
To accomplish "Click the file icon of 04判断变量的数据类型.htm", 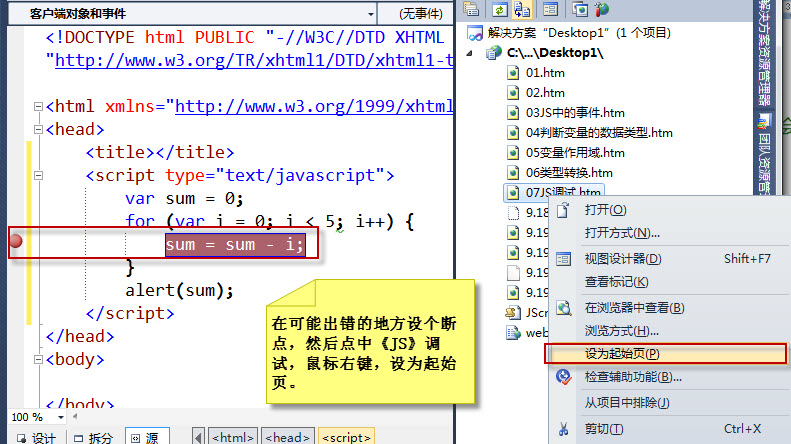I will pyautogui.click(x=513, y=133).
